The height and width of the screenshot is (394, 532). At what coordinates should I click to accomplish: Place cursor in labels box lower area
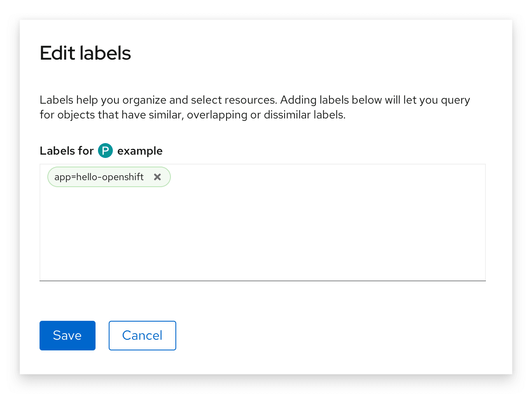264,259
